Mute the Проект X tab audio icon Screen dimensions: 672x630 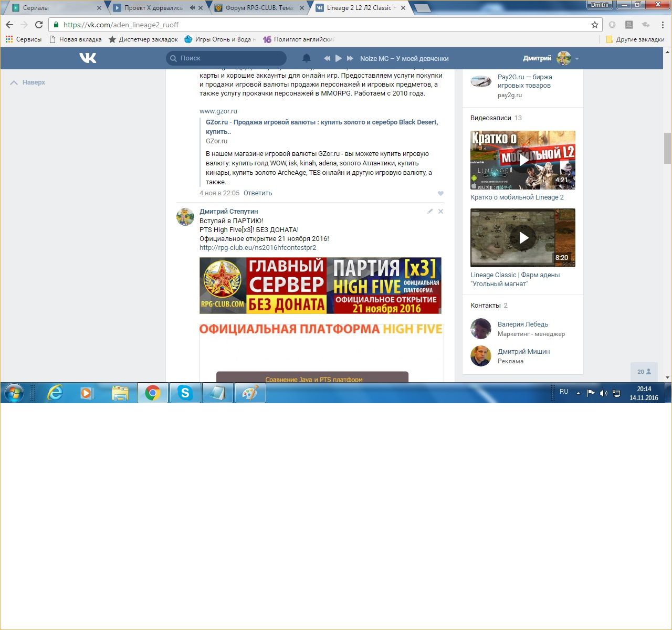point(192,8)
